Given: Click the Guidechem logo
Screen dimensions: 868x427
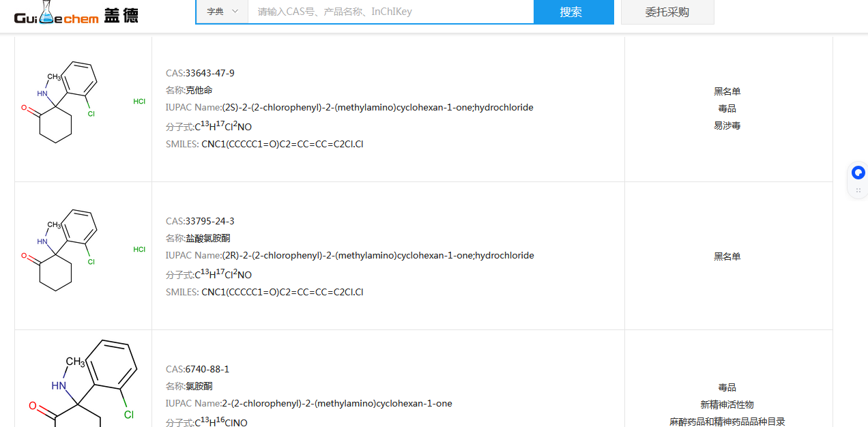Looking at the screenshot, I should 76,14.
